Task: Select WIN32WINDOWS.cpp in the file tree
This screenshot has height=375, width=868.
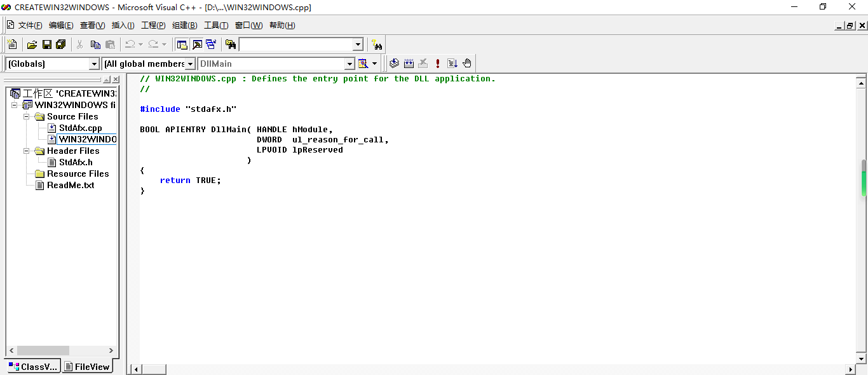Action: click(88, 139)
